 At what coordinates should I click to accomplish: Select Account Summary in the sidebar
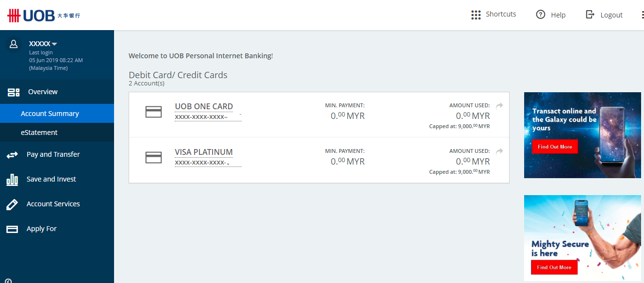tap(57, 114)
